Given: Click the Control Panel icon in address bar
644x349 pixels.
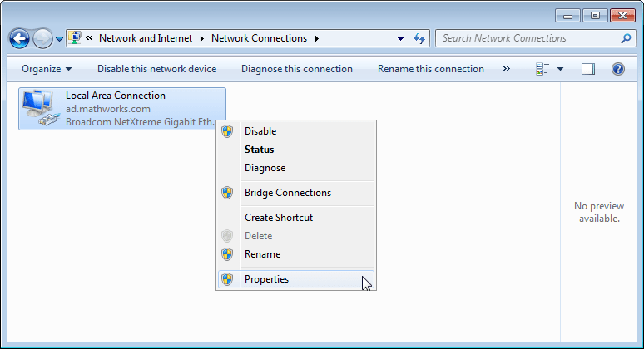Looking at the screenshot, I should [x=75, y=38].
